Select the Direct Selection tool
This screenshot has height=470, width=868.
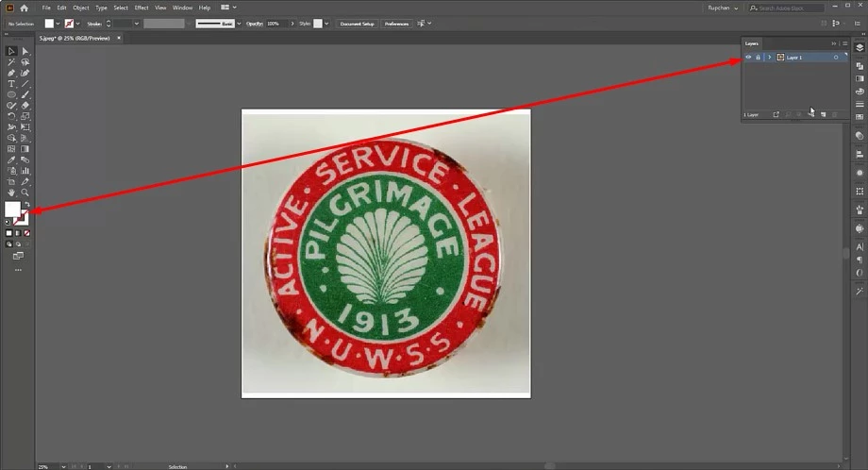click(25, 51)
